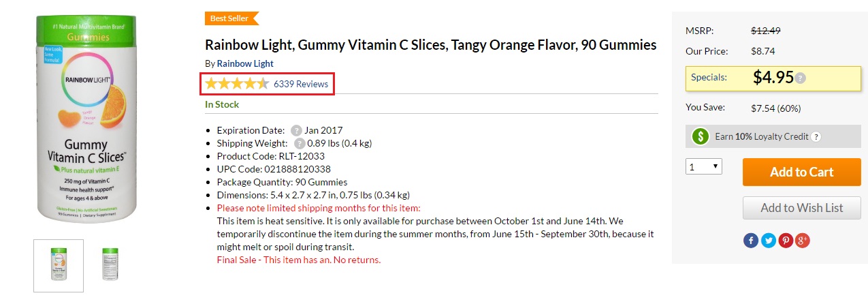Click the star rating
Viewport: 868px width, 302px height.
point(237,84)
